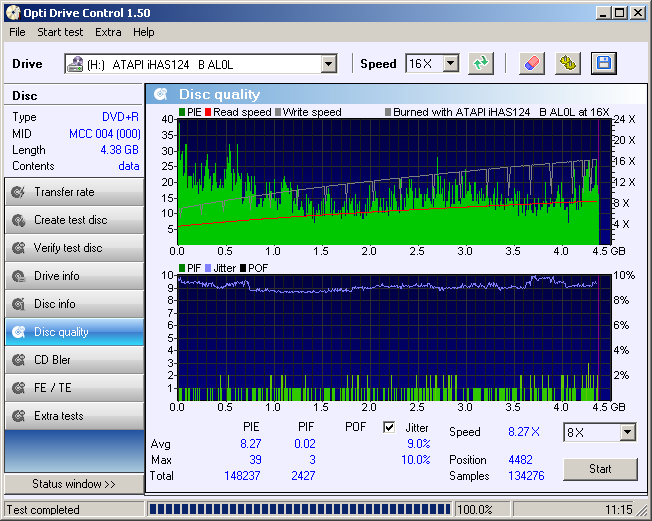
Task: Click the Create test disc icon
Action: point(18,220)
